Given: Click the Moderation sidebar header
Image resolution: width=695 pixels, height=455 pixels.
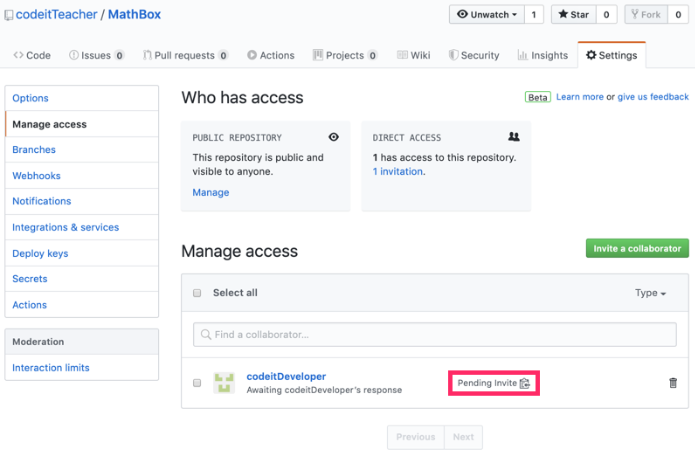Looking at the screenshot, I should point(82,342).
